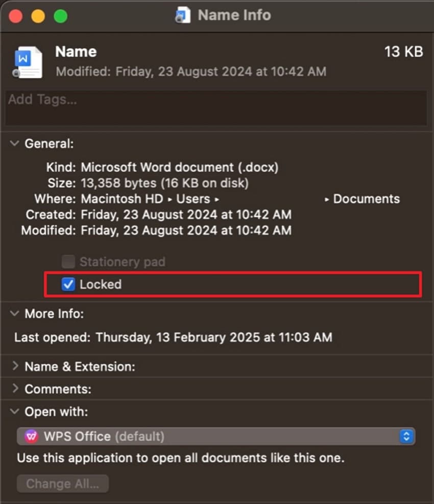
Task: Click the title bar document proxy icon
Action: pos(183,15)
